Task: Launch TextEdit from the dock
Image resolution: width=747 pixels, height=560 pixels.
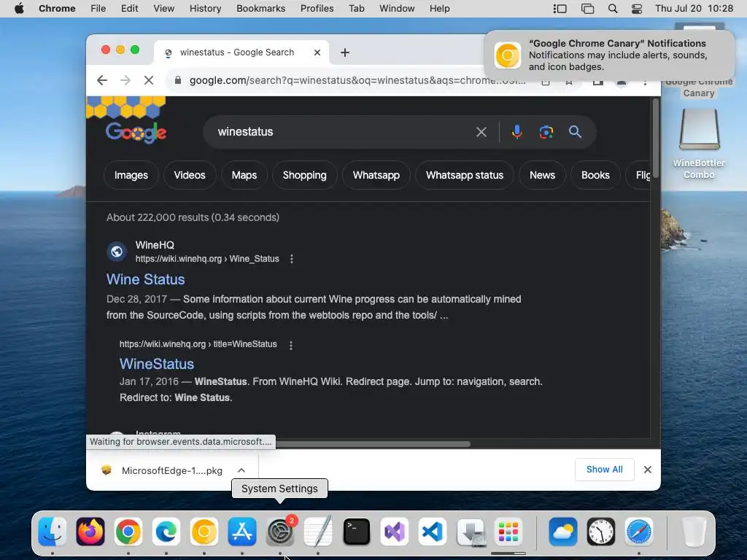Action: (318, 532)
